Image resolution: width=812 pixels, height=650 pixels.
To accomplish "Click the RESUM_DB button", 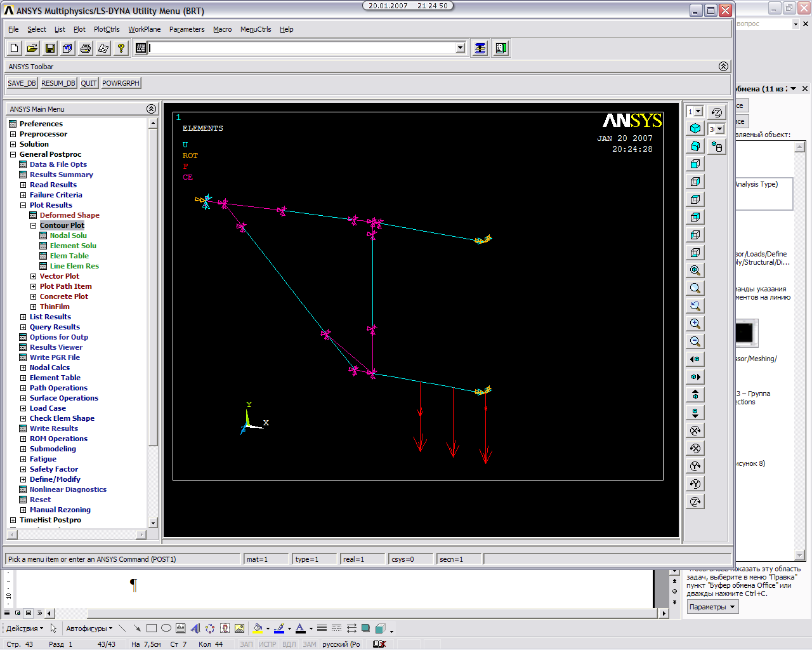I will [58, 83].
